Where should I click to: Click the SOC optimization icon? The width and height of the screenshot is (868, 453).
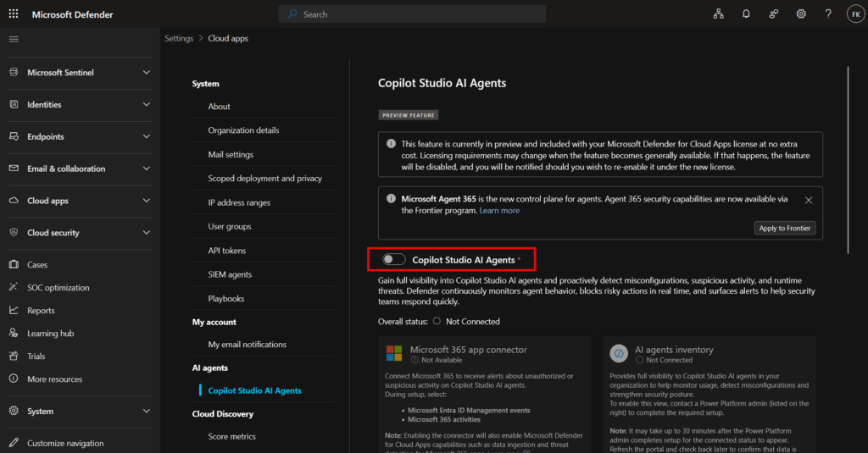point(14,287)
